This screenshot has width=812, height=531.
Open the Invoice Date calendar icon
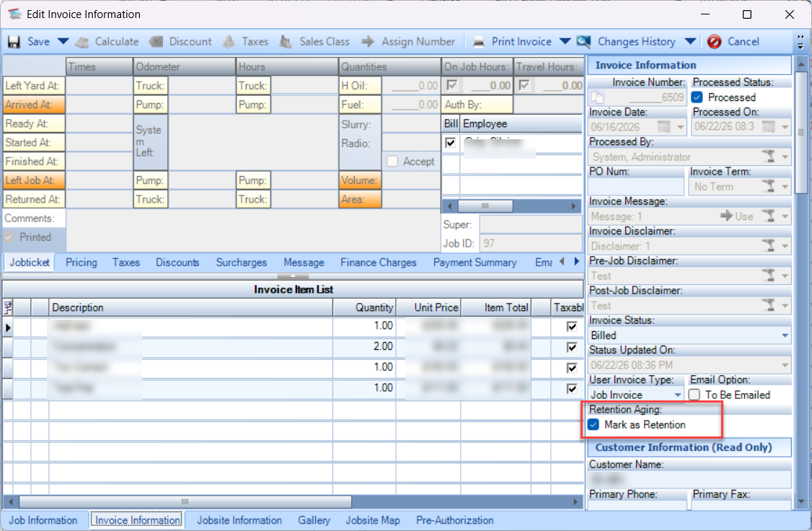pyautogui.click(x=663, y=127)
